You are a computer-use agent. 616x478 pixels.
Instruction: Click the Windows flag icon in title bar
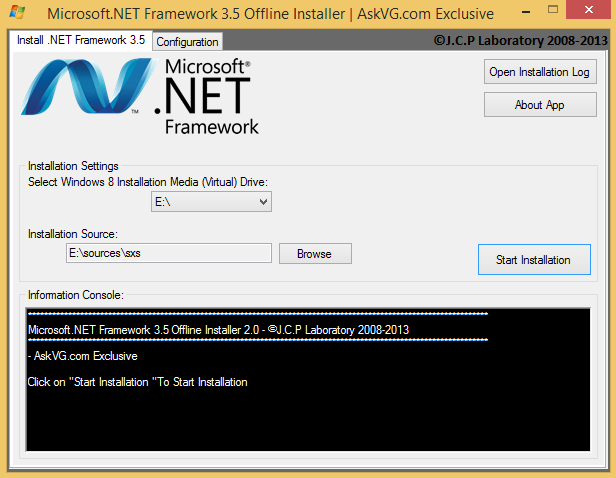(17, 12)
